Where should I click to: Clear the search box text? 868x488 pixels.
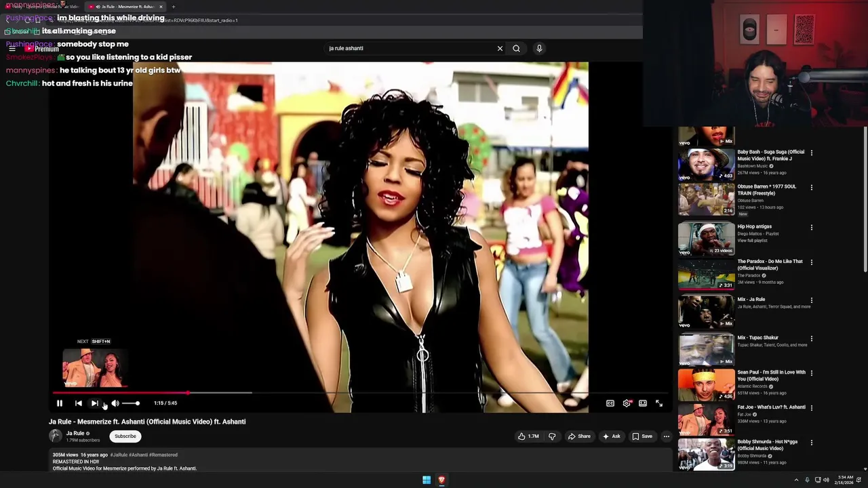500,48
